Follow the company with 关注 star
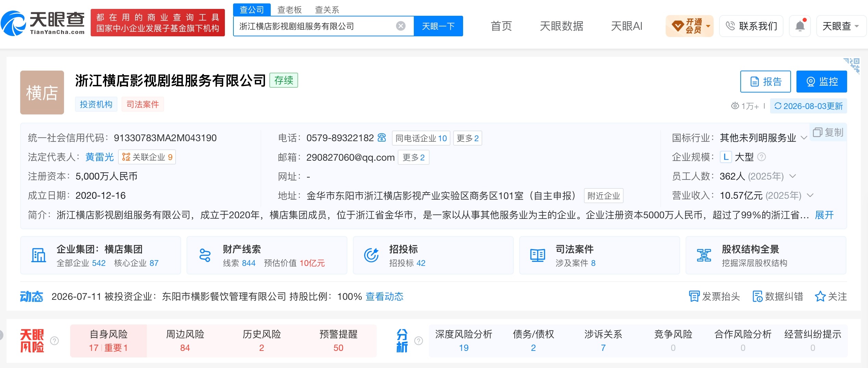868x368 pixels. tap(831, 296)
